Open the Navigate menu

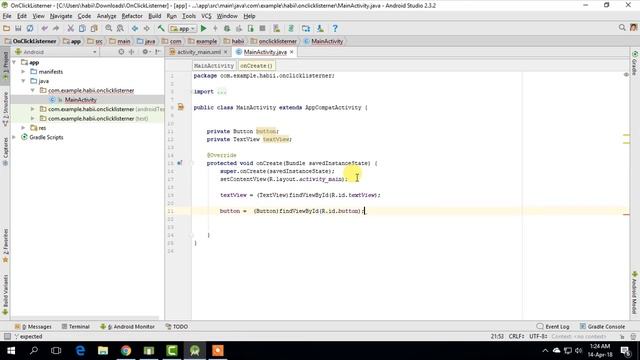tap(61, 16)
